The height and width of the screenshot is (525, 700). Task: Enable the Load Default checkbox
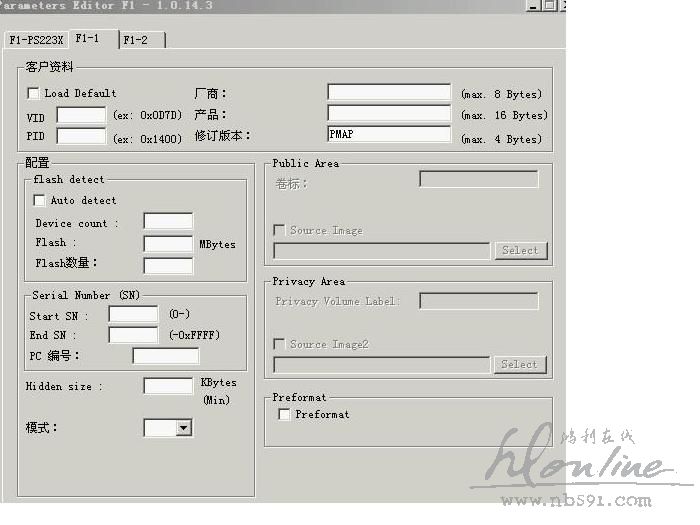click(34, 93)
